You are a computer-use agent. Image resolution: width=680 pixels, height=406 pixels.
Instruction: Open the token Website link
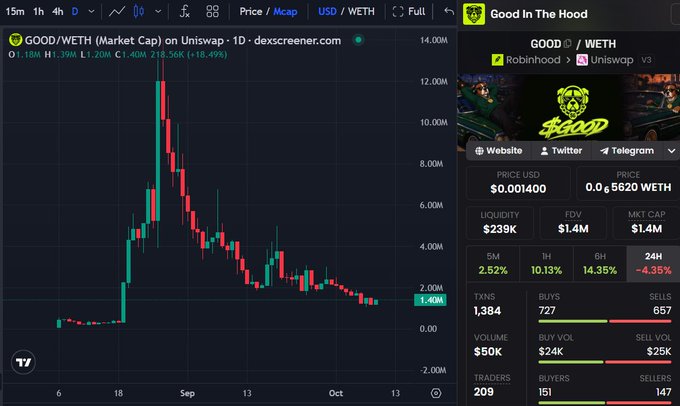[498, 151]
